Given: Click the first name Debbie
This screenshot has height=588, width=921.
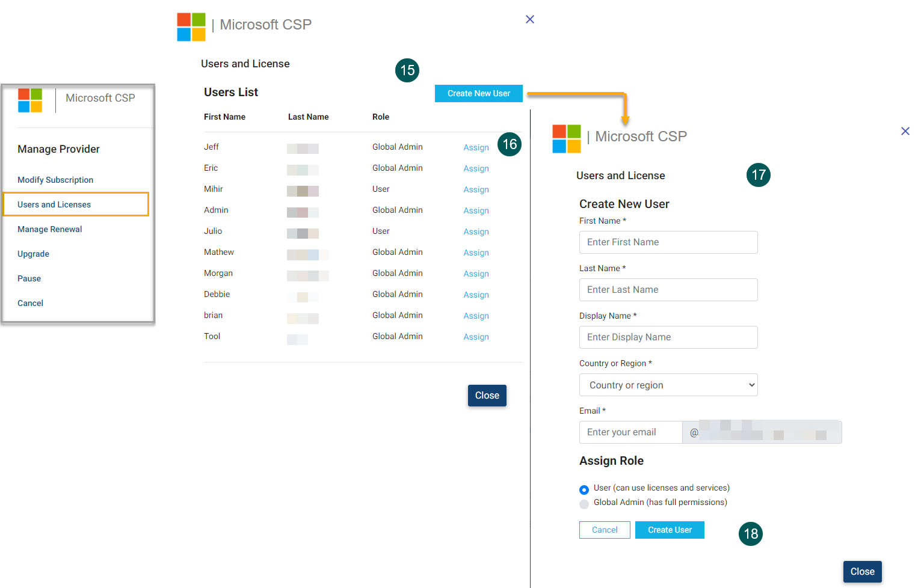Looking at the screenshot, I should (x=217, y=294).
